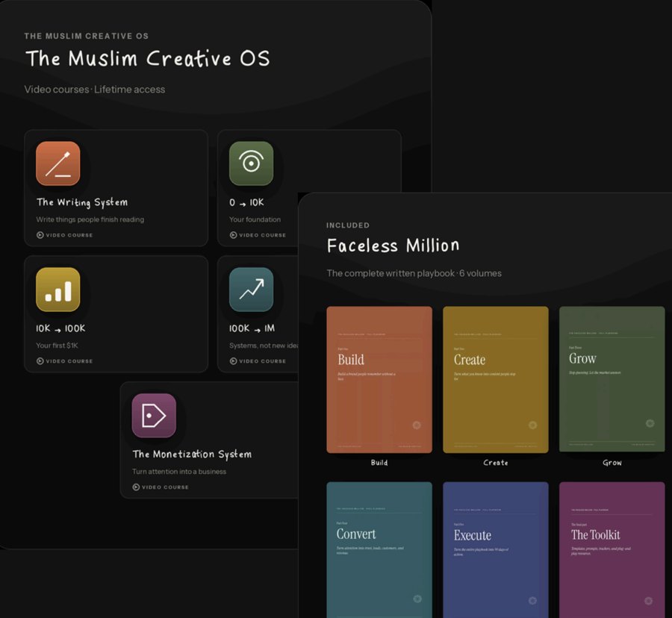Click the teal growth arrow 100K → 1M icon
This screenshot has height=618, width=672.
tap(251, 290)
